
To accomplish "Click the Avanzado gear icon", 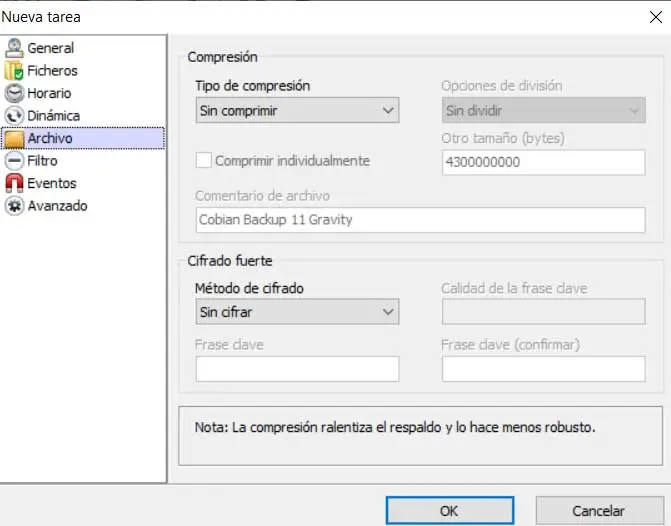I will (x=14, y=206).
